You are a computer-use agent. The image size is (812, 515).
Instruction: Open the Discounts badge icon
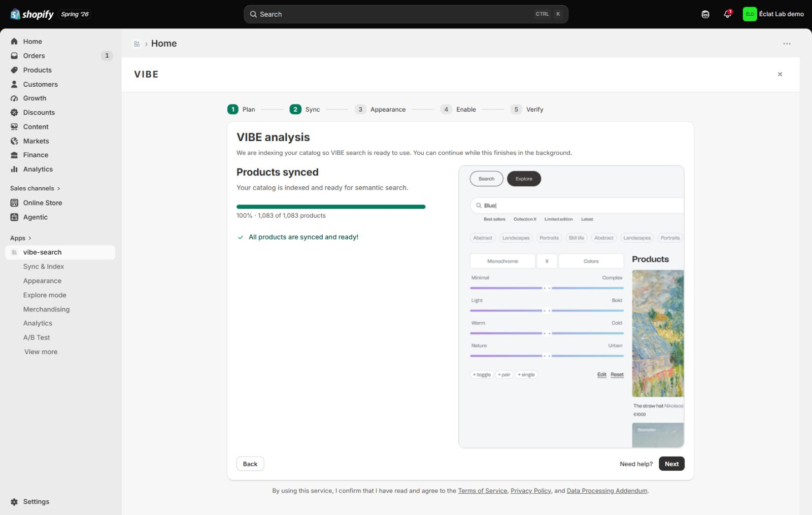click(x=14, y=113)
